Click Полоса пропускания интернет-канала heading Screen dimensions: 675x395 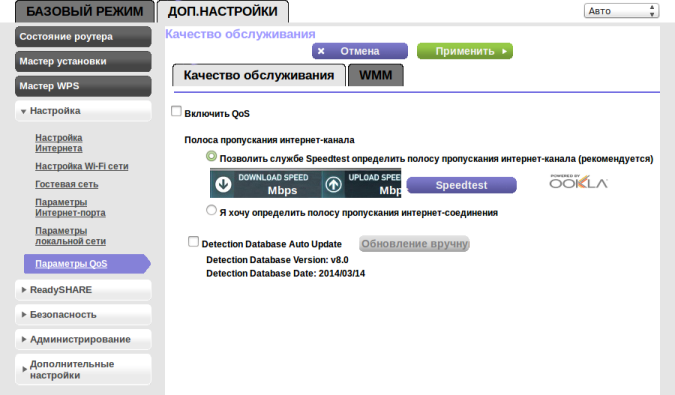[269, 140]
